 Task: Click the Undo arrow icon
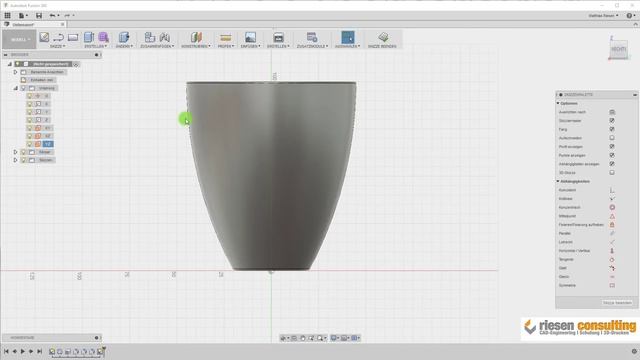coord(52,16)
